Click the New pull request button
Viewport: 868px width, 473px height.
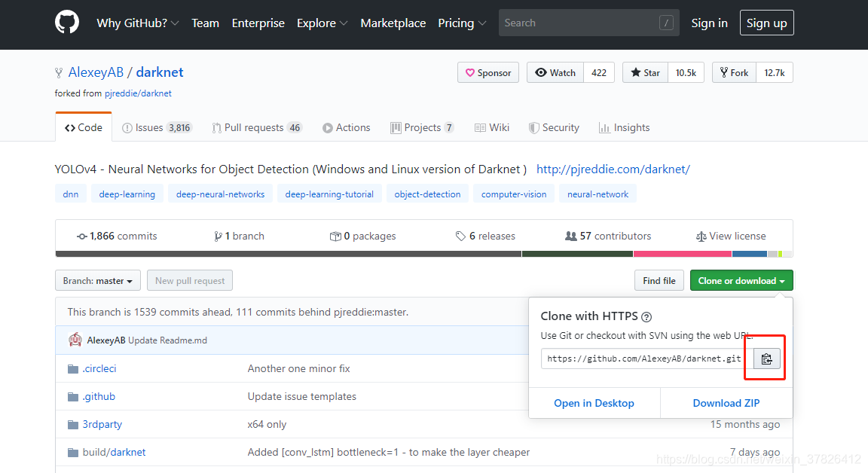[190, 280]
